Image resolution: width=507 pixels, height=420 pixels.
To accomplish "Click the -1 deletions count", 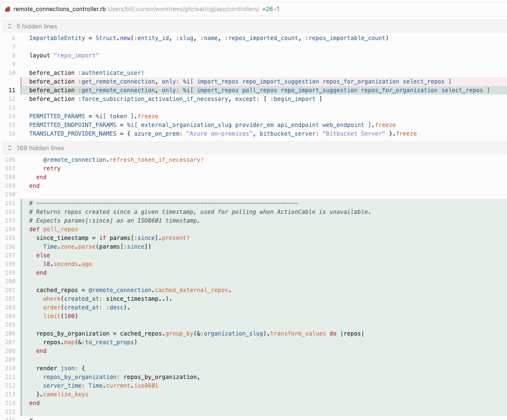I will [277, 9].
